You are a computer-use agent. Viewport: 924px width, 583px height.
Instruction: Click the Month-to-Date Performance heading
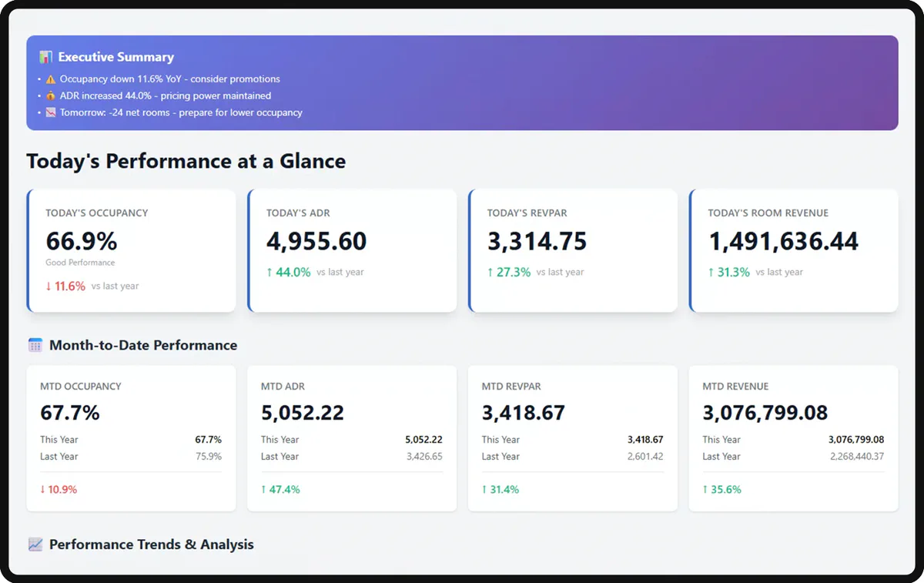pyautogui.click(x=143, y=345)
